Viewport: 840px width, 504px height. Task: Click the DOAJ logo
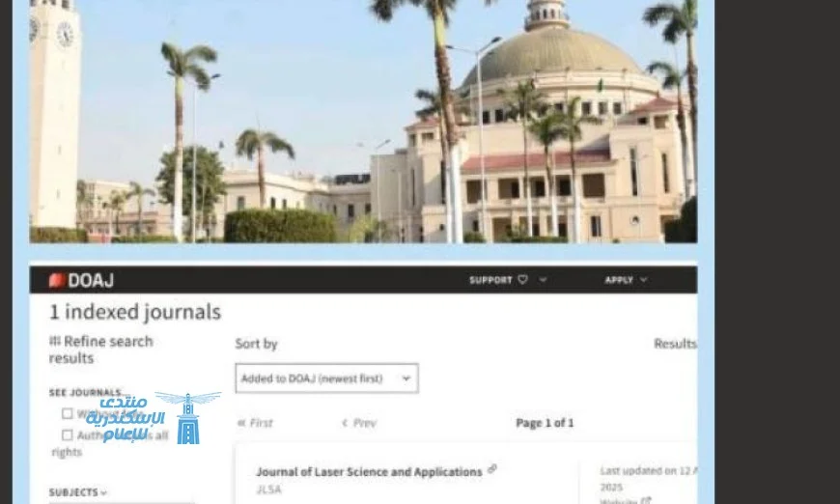click(81, 280)
